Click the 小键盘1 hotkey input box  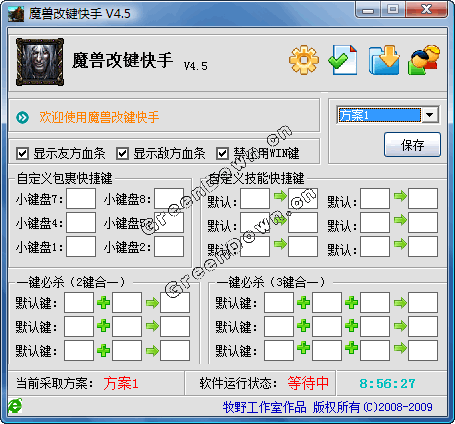[81, 247]
